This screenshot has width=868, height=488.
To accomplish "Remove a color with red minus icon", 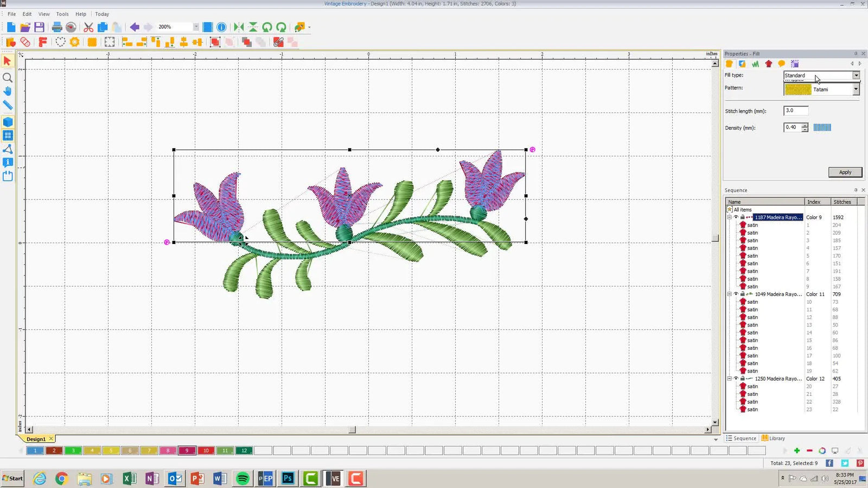I will coord(809,451).
